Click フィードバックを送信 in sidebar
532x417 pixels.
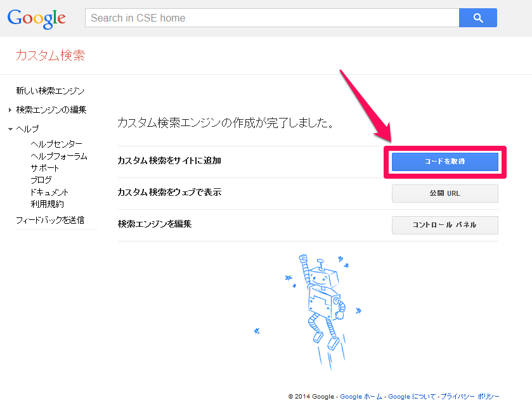[50, 220]
